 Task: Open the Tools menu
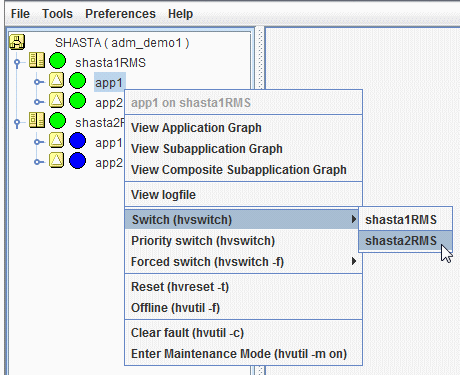tap(57, 14)
